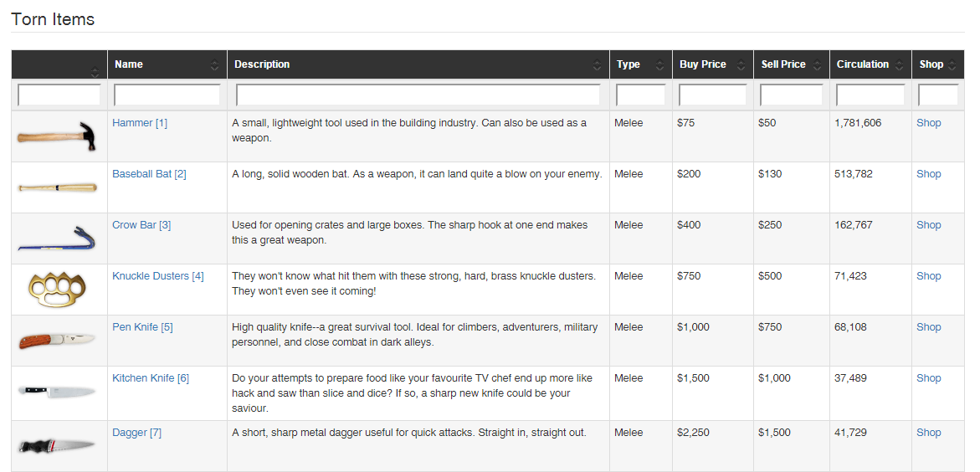The width and height of the screenshot is (980, 472).
Task: Click the Kitchen Knife item image
Action: [x=58, y=391]
